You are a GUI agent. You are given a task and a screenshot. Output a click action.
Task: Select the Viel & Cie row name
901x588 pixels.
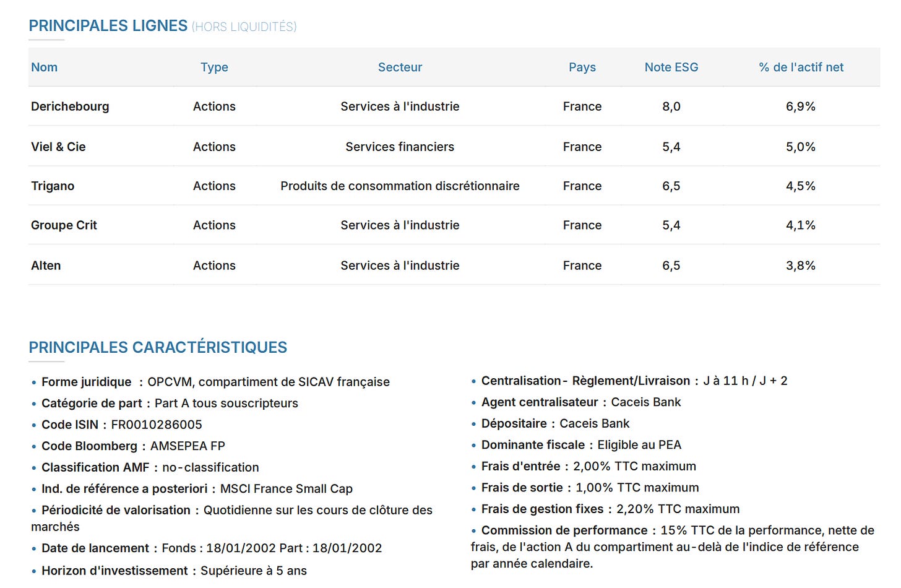[x=58, y=147]
